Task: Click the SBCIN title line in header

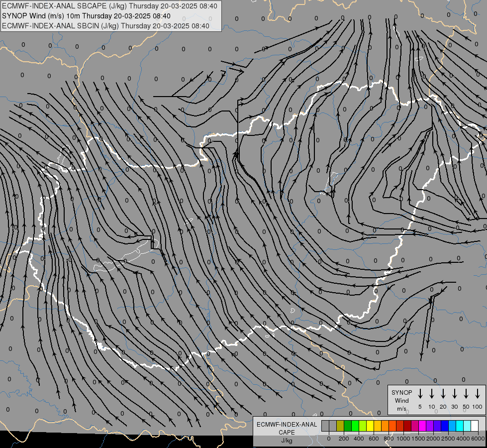Action: click(105, 26)
